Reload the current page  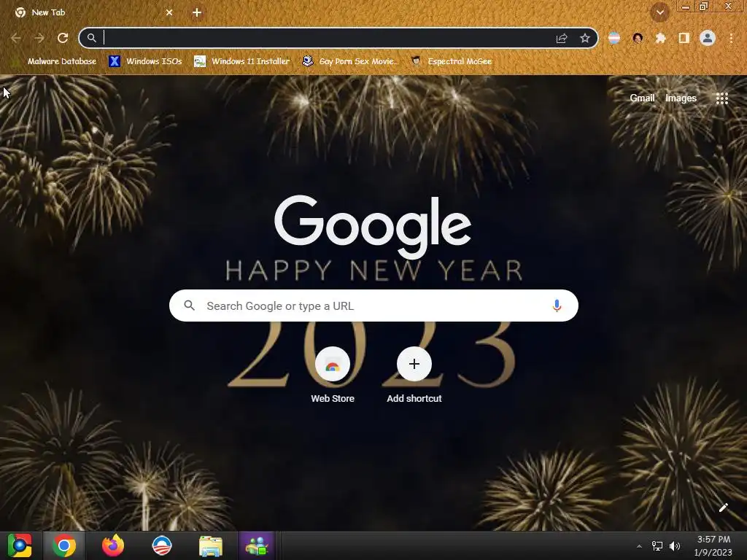point(63,38)
